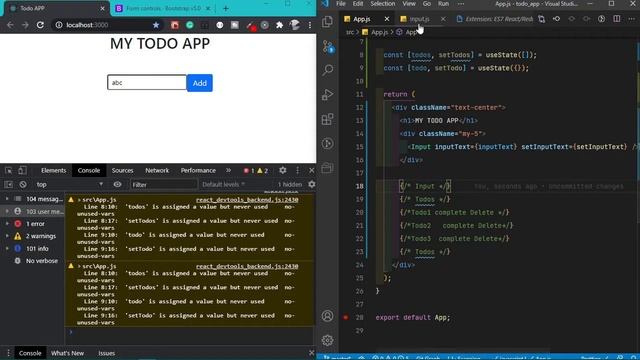Open the Default levels dropdown
This screenshot has width=640, height=360.
[x=224, y=184]
